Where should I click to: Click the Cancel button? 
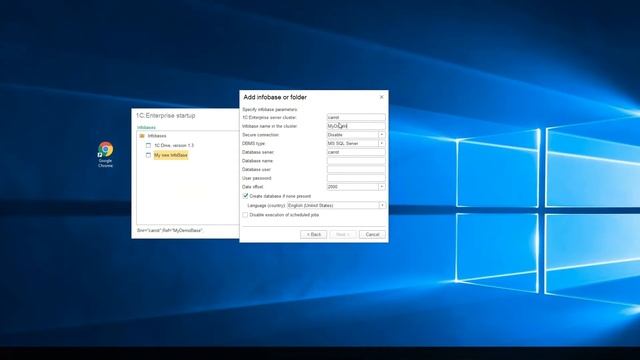[372, 234]
